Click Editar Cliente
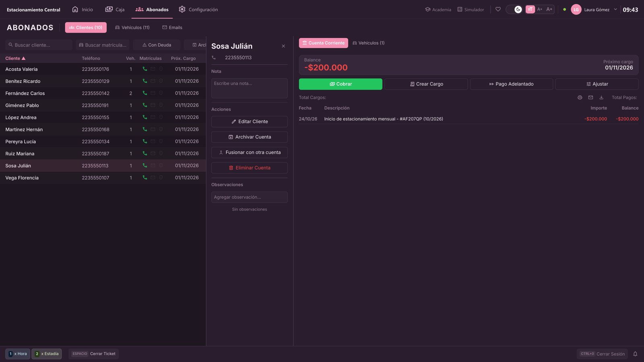 pyautogui.click(x=250, y=121)
